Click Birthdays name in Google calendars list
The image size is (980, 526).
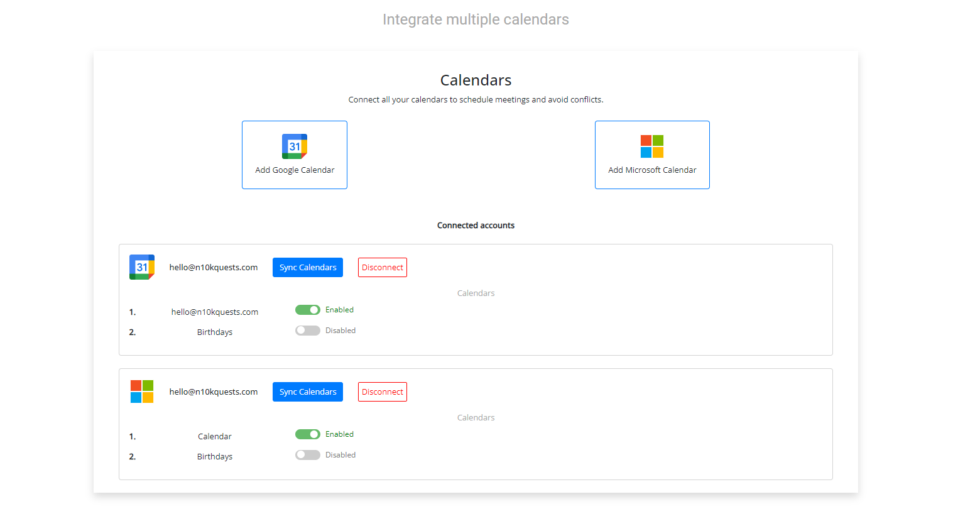coord(215,332)
